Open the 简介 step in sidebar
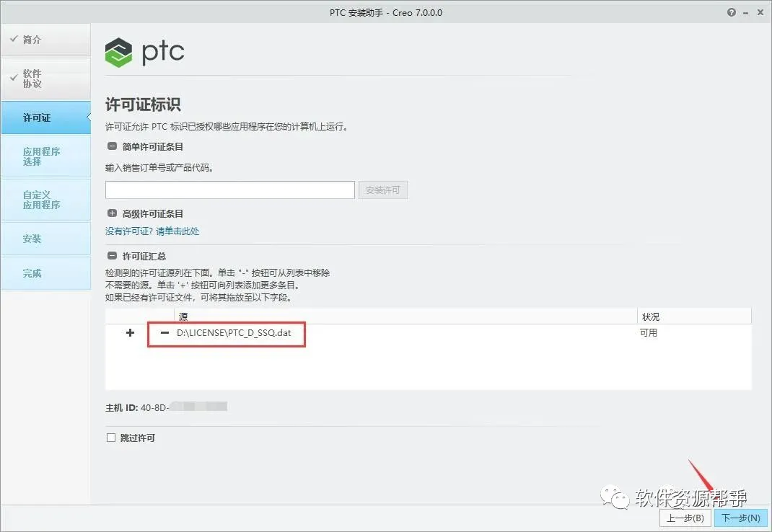 (45, 40)
